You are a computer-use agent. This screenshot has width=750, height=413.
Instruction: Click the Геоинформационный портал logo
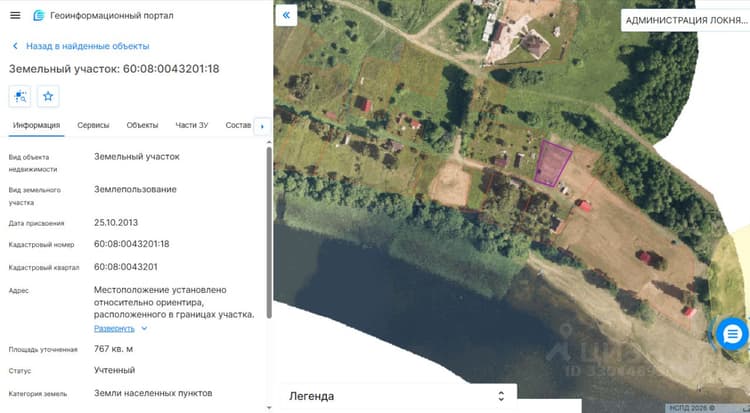pyautogui.click(x=39, y=15)
